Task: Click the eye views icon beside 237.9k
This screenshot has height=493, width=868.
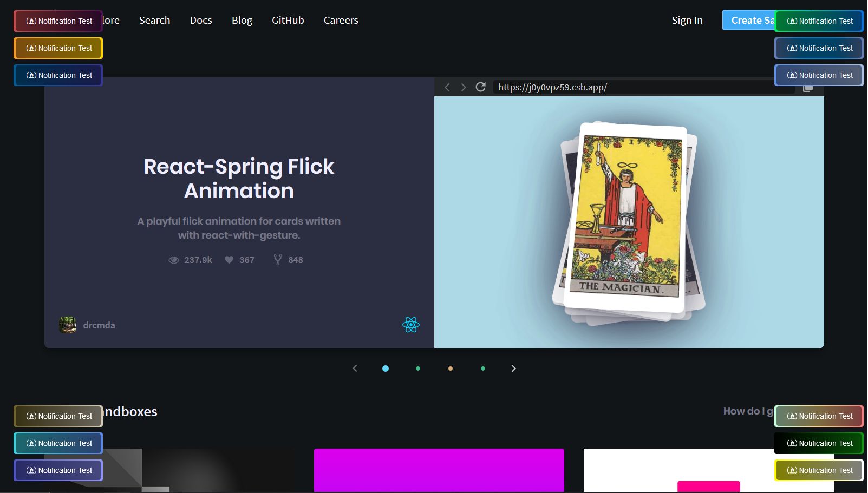Action: [174, 260]
